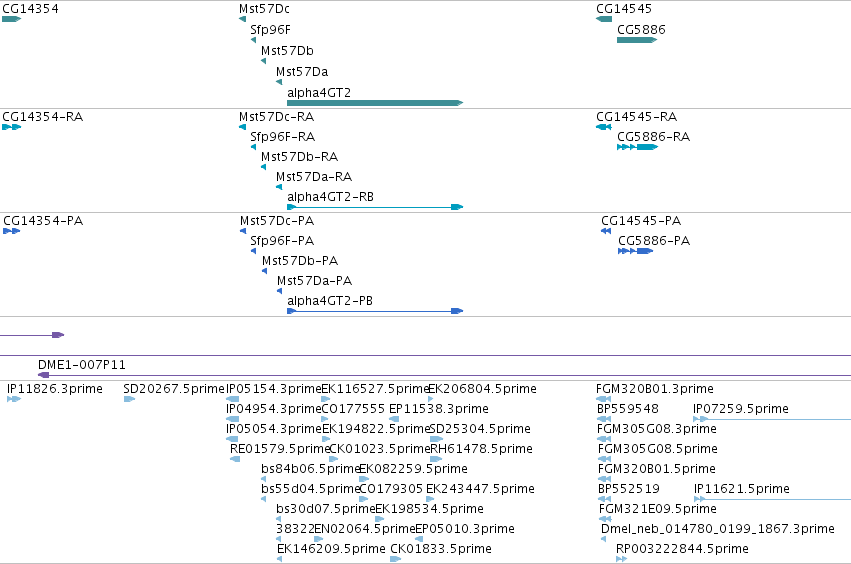Click the IP05154.3prime label
The image size is (851, 564).
[274, 389]
